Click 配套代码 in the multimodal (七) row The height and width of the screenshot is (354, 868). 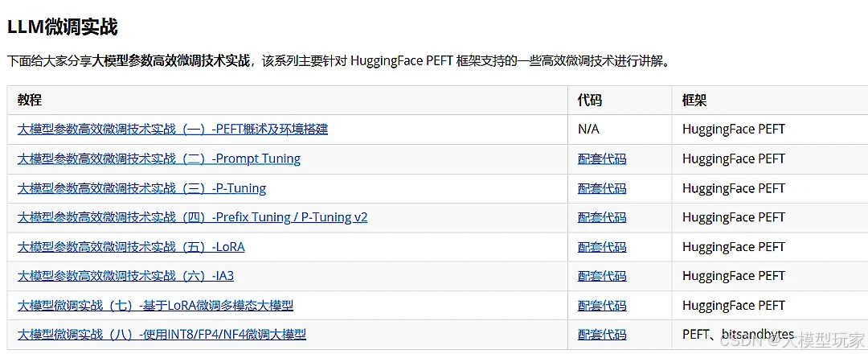pyautogui.click(x=602, y=305)
